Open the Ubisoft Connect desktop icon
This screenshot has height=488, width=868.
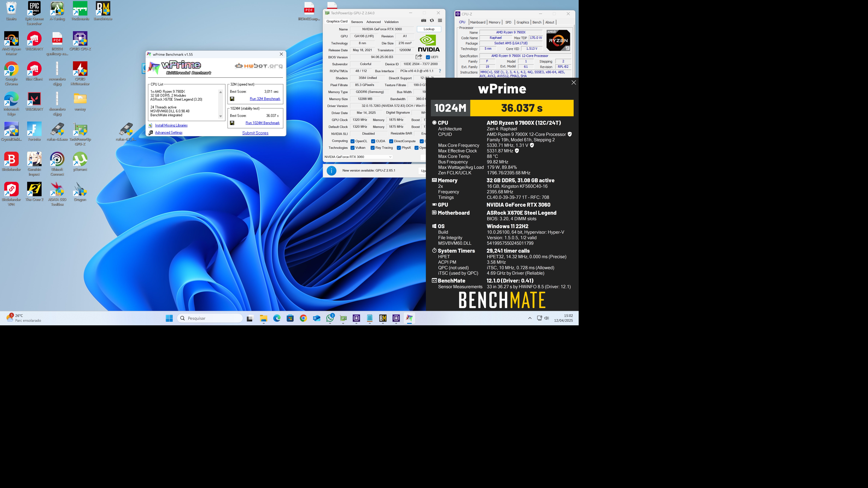(57, 164)
